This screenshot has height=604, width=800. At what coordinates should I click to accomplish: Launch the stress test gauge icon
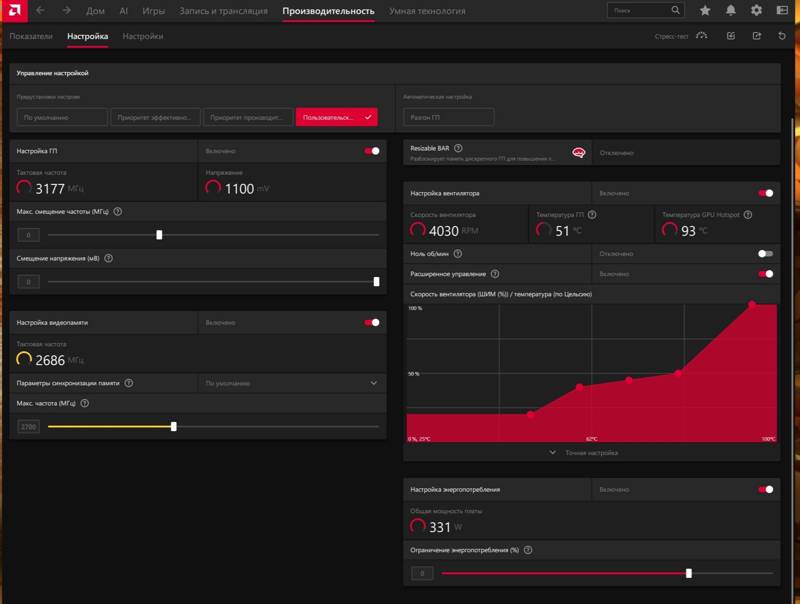tap(702, 36)
